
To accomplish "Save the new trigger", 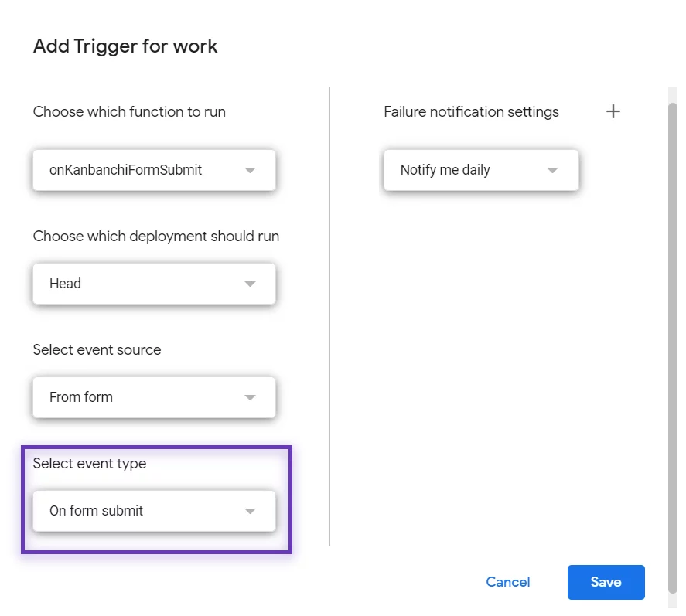I will 606,582.
